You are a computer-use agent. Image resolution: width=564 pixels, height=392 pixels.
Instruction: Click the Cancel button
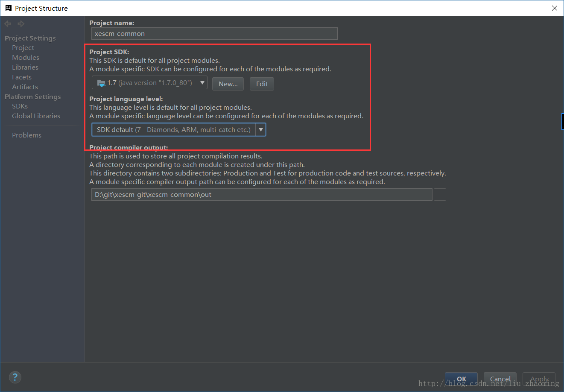[x=500, y=379]
